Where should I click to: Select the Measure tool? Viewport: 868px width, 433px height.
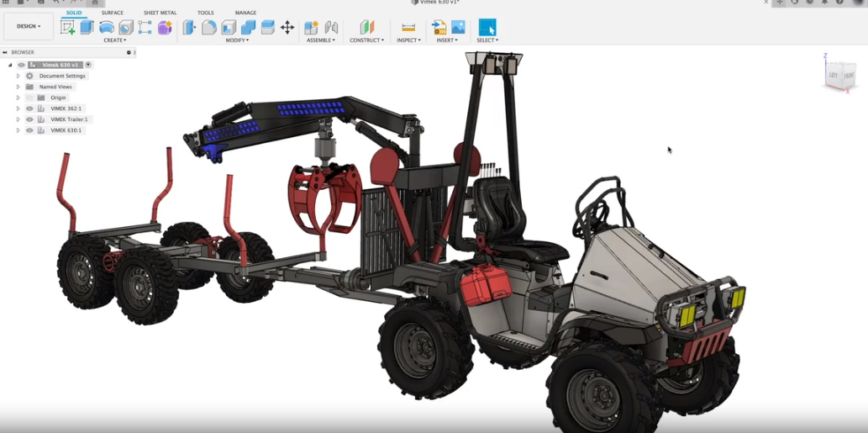point(408,27)
